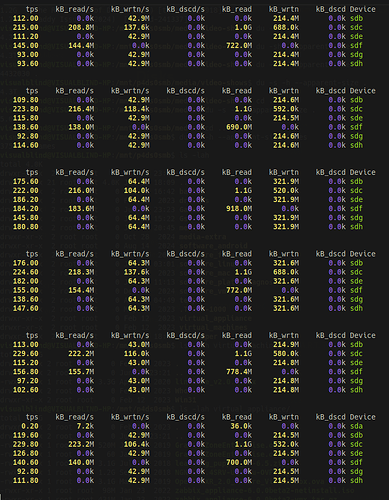Click tps value 111.80
This screenshot has height=500, width=389.
26,481
